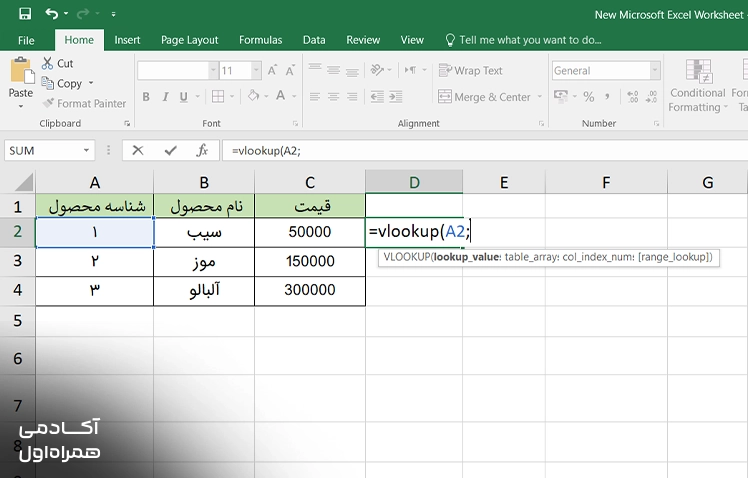Click Decrease Decimal icon

pyautogui.click(x=651, y=97)
